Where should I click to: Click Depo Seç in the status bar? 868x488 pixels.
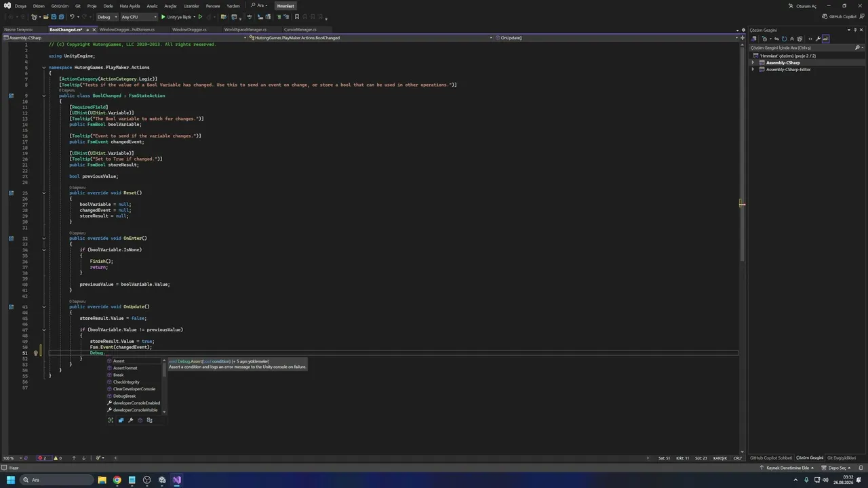(x=836, y=468)
